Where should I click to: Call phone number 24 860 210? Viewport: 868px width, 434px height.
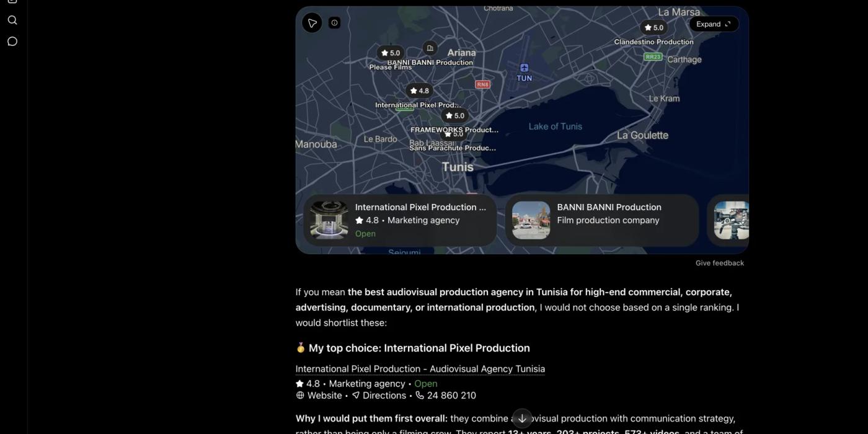pos(446,396)
